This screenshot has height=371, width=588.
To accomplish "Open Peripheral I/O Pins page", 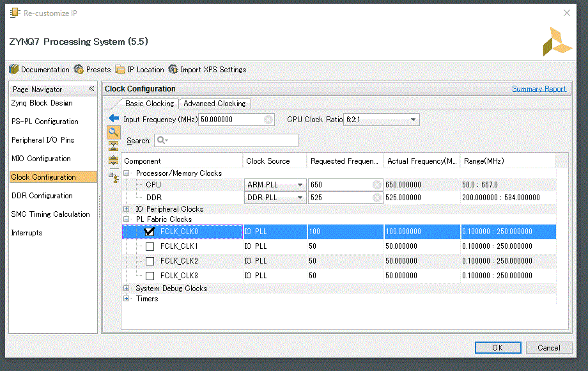I will [x=43, y=140].
